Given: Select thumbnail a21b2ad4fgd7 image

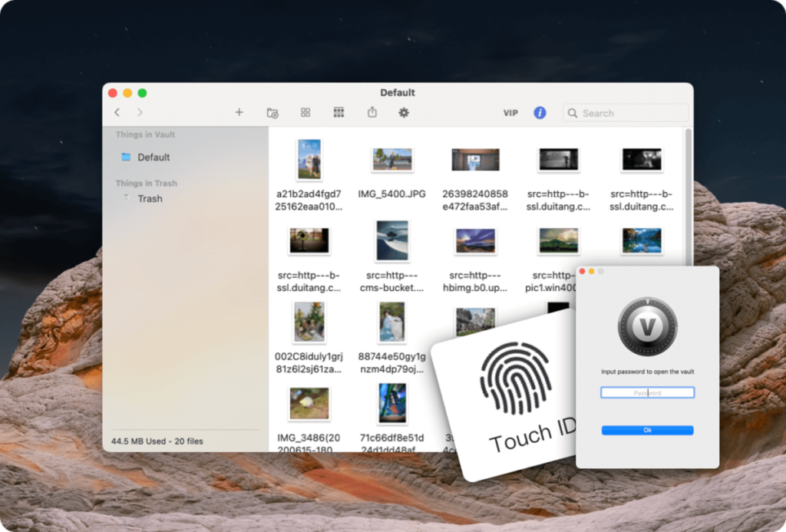Looking at the screenshot, I should 309,160.
